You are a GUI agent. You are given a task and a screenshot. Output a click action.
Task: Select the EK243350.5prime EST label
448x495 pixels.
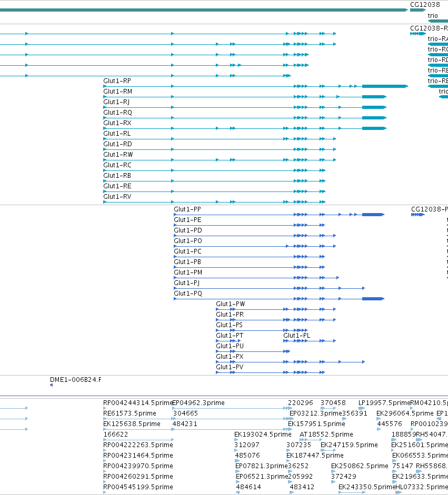[367, 487]
